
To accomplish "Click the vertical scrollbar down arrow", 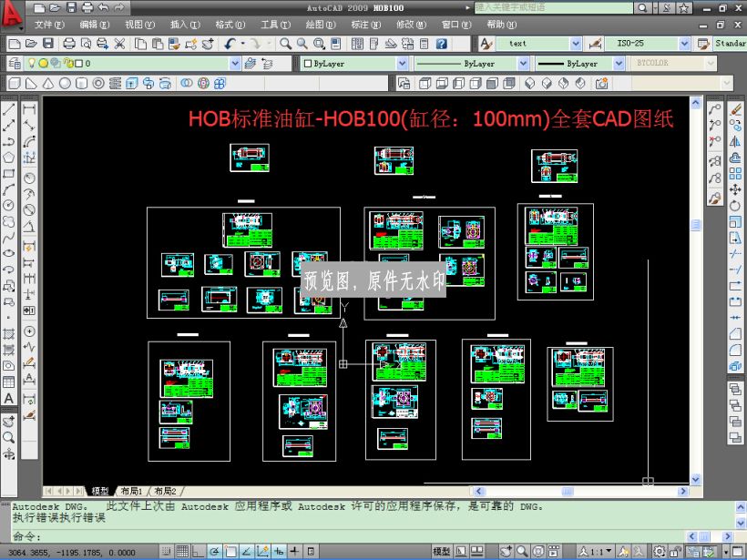I will point(696,479).
